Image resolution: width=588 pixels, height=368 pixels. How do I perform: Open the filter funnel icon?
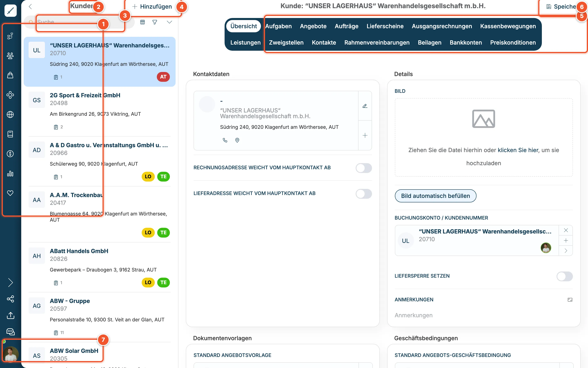(155, 22)
